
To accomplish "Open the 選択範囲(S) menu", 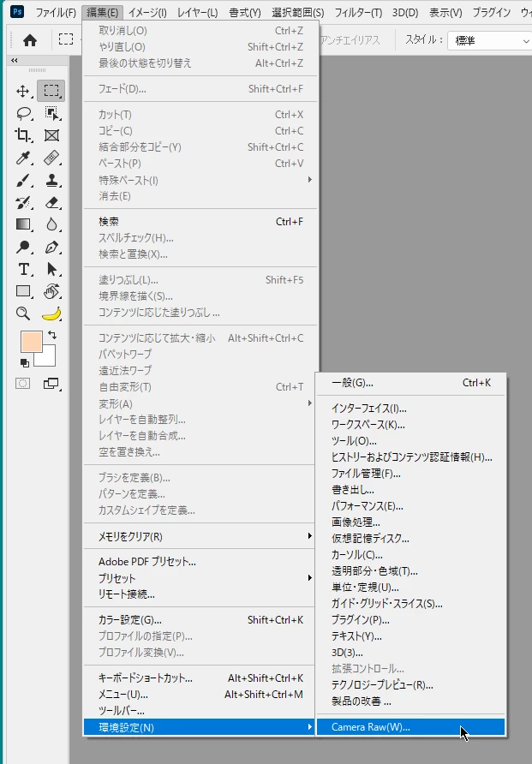I will point(297,13).
